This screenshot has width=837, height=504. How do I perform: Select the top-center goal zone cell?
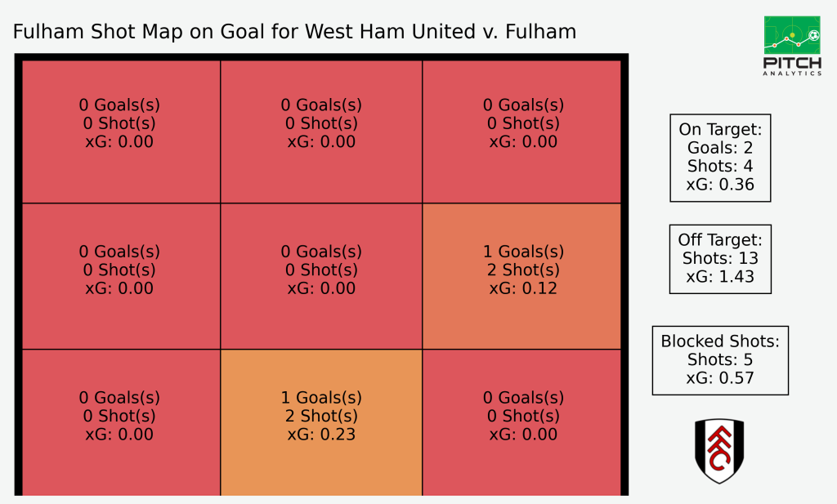click(321, 132)
